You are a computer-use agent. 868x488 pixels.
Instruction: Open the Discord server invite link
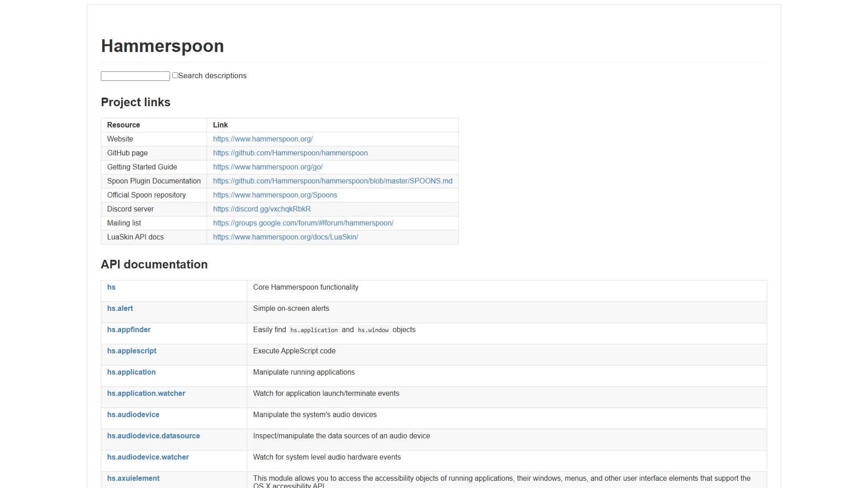tap(262, 209)
